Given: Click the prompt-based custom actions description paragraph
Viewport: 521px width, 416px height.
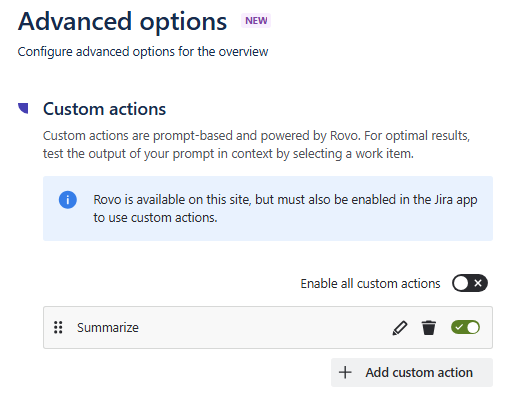Looking at the screenshot, I should [256, 145].
